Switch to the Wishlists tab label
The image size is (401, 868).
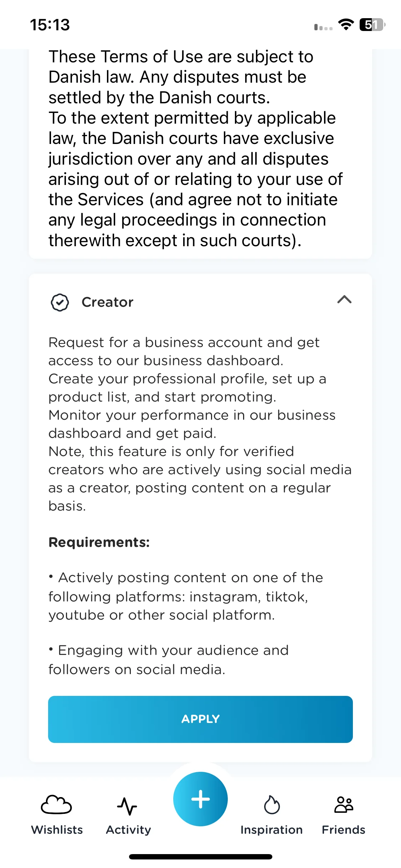[57, 830]
